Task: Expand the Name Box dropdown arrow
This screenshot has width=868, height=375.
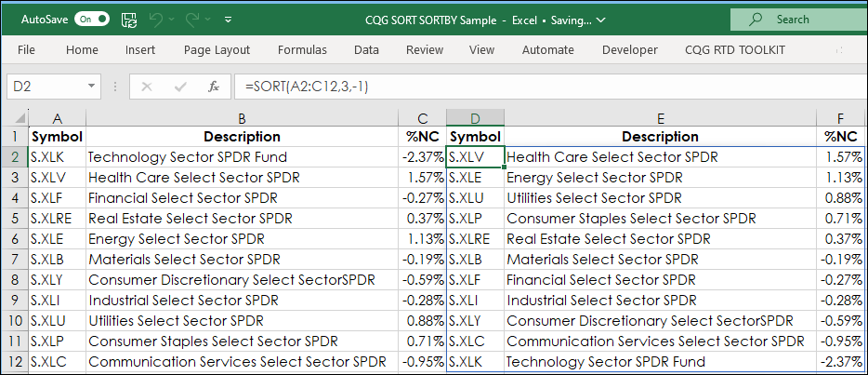Action: (91, 87)
